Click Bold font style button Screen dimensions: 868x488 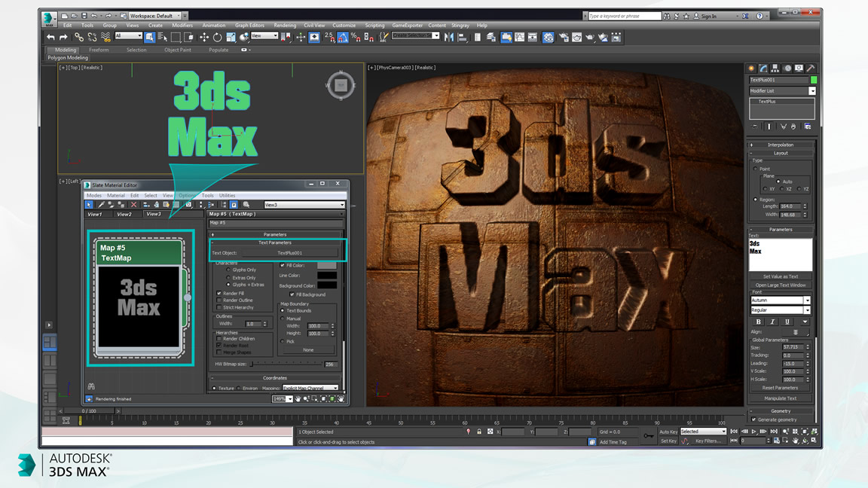pos(759,322)
